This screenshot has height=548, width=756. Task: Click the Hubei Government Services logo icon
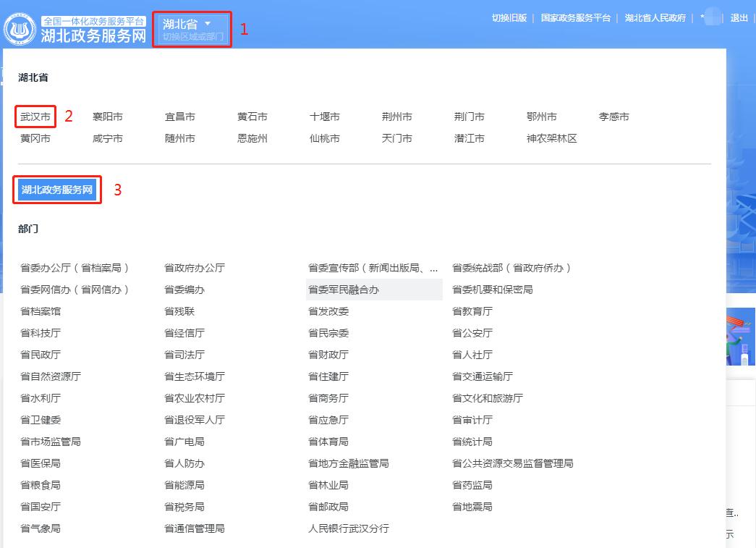click(x=20, y=27)
